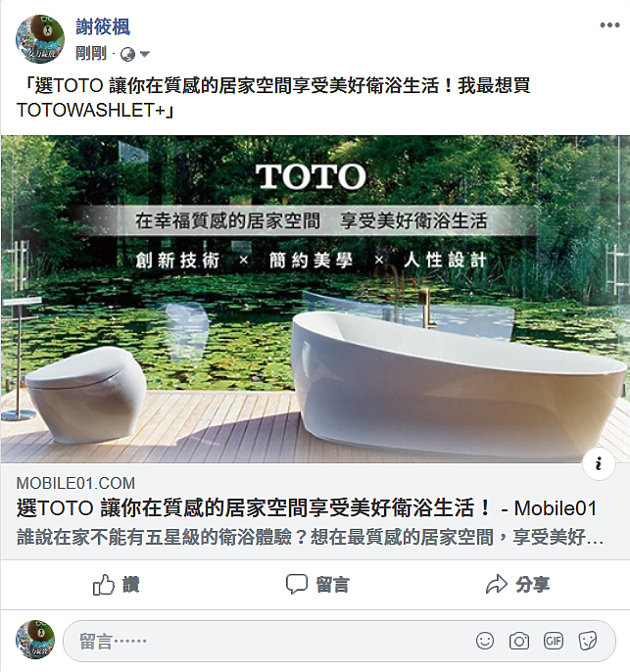Screen dimensions: 630x672
Task: Show link info via the i icon
Action: 599,463
